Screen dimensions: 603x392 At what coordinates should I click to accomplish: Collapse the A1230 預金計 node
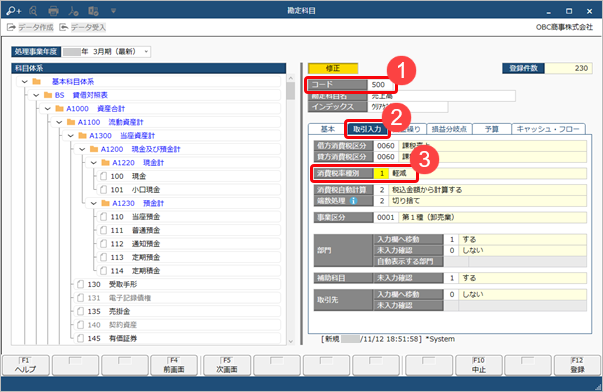pos(94,203)
